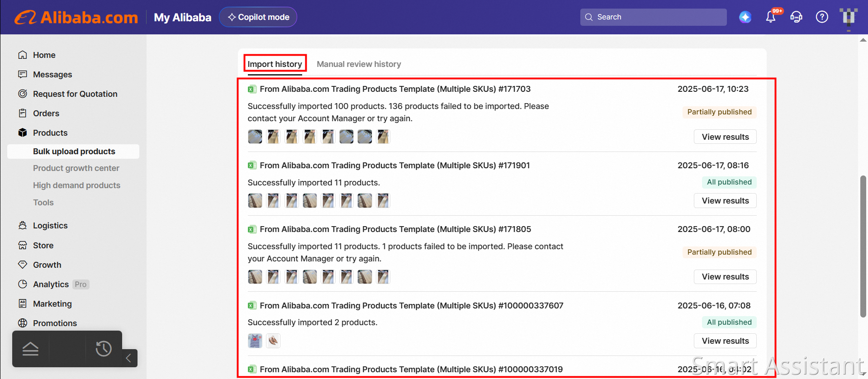Select Bulk upload products in the sidebar
The height and width of the screenshot is (379, 868).
(73, 152)
